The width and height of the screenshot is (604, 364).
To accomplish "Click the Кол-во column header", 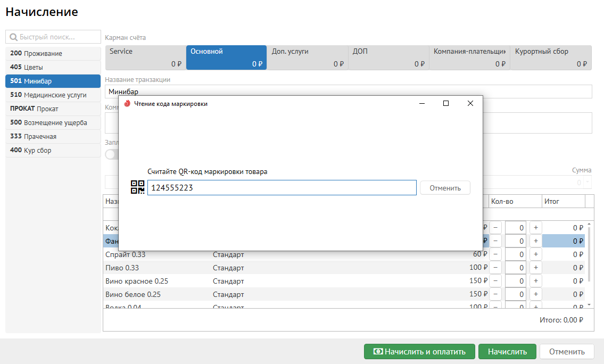I will pyautogui.click(x=515, y=201).
